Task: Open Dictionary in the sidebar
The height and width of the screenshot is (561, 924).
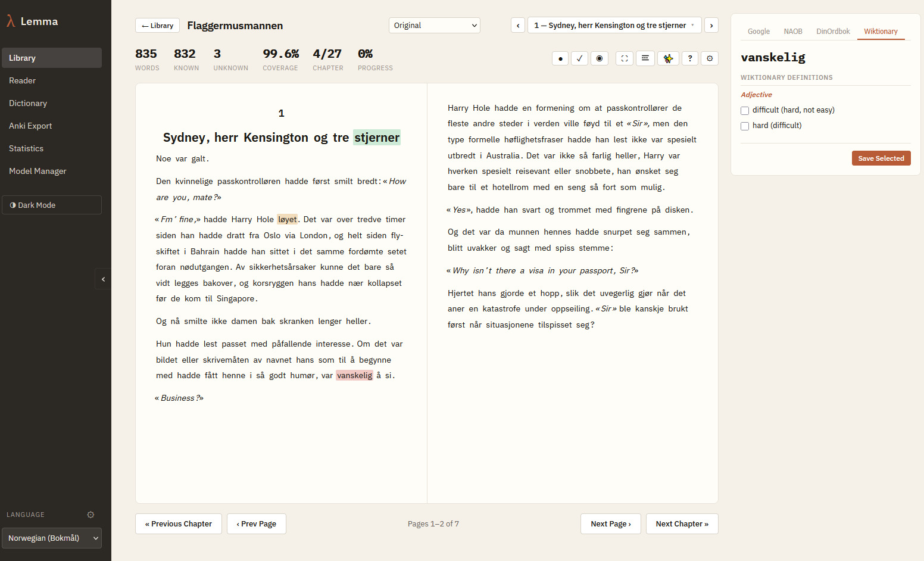Action: pos(52,103)
